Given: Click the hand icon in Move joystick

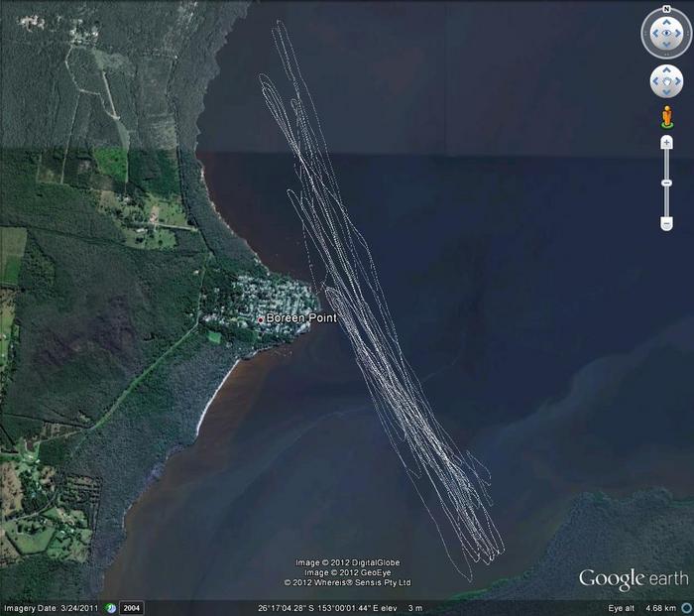Looking at the screenshot, I should (666, 80).
